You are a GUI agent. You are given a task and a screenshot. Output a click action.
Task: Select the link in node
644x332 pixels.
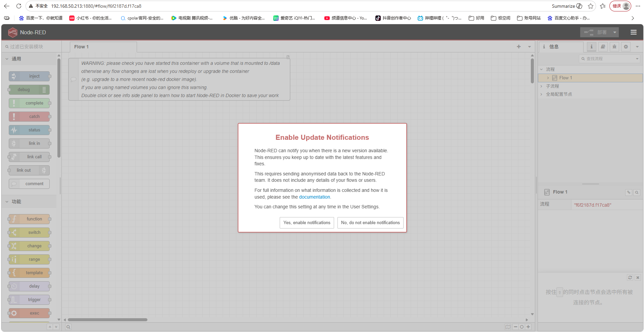point(29,143)
